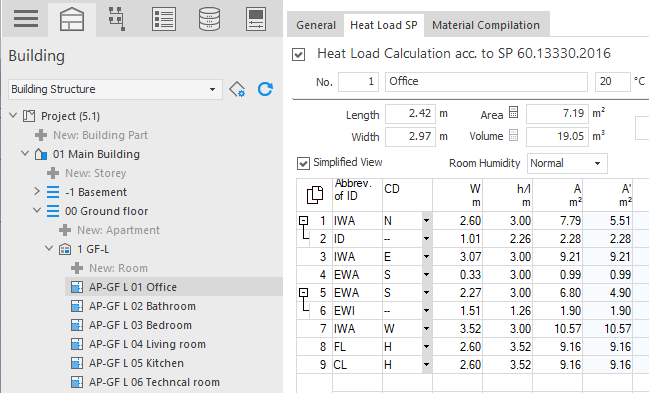Click the plus icon for New: Storey

53,173
